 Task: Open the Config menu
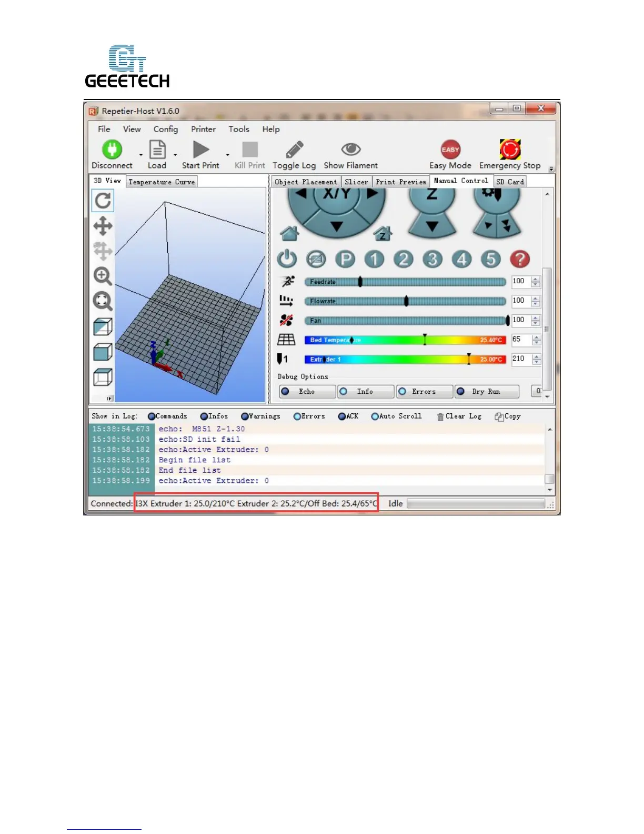166,129
